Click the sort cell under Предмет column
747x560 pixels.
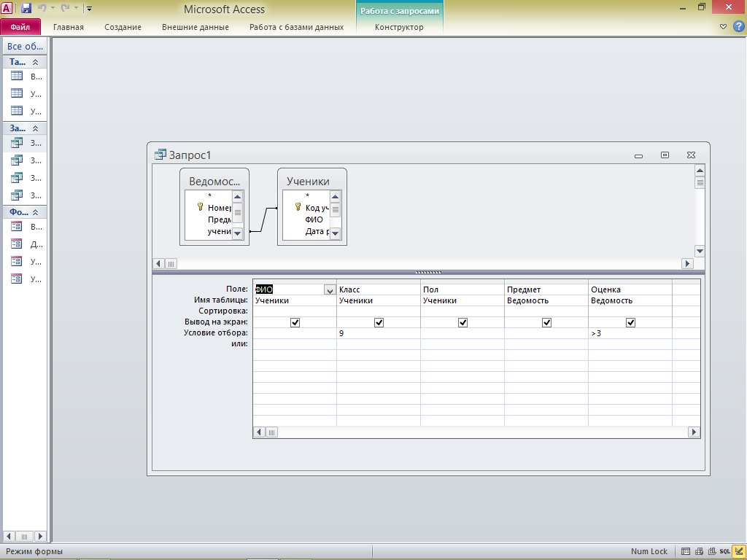(546, 311)
